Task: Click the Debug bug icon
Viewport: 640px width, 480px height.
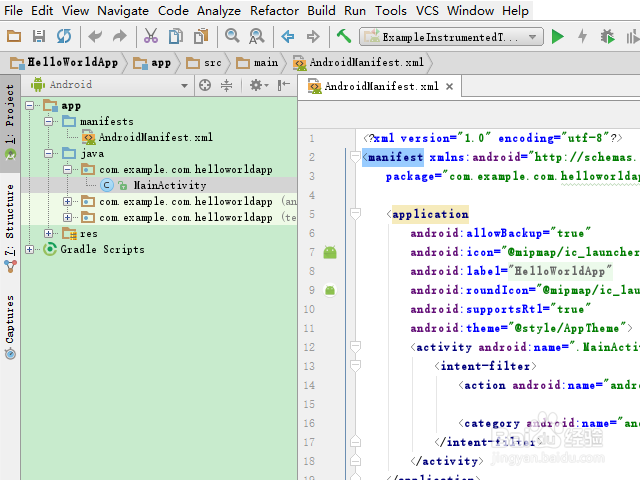Action: pyautogui.click(x=607, y=37)
